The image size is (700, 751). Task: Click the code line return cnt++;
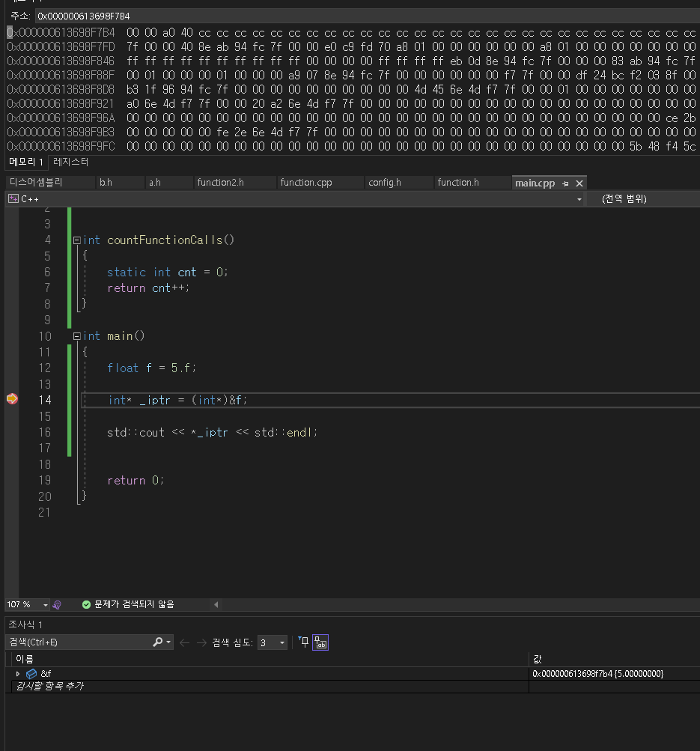pos(148,288)
